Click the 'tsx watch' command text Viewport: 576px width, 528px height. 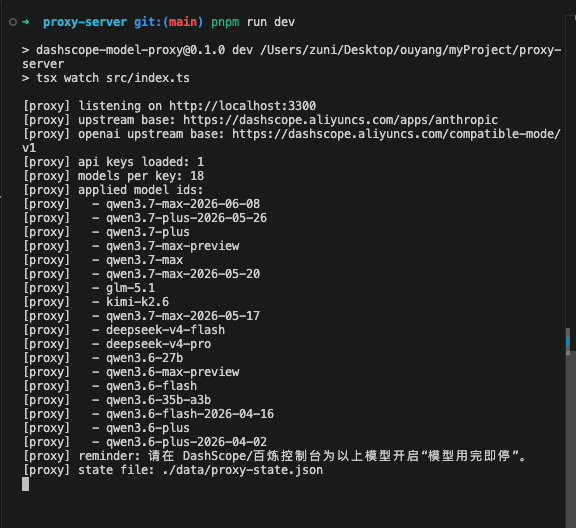(x=67, y=78)
